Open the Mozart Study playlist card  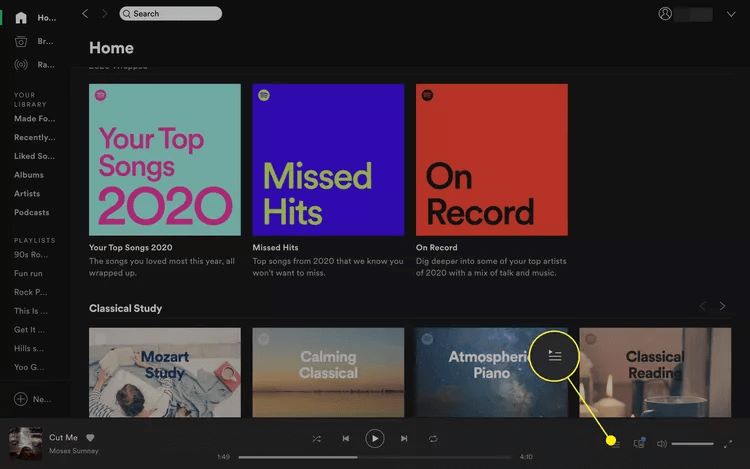click(x=165, y=372)
